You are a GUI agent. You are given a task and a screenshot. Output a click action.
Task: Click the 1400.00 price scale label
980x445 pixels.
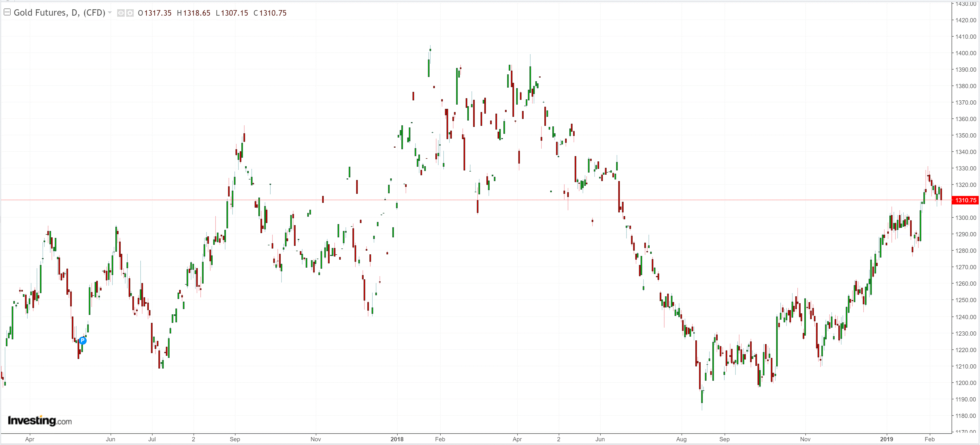966,53
